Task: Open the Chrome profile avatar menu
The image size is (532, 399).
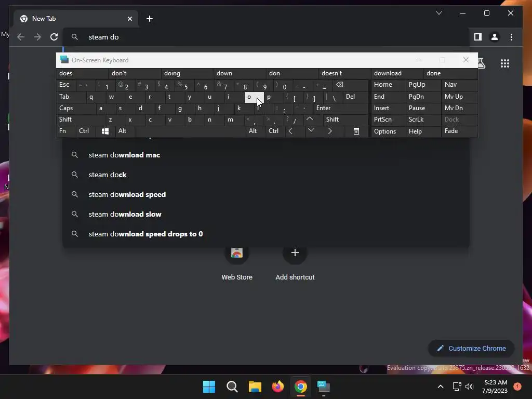Action: click(495, 37)
